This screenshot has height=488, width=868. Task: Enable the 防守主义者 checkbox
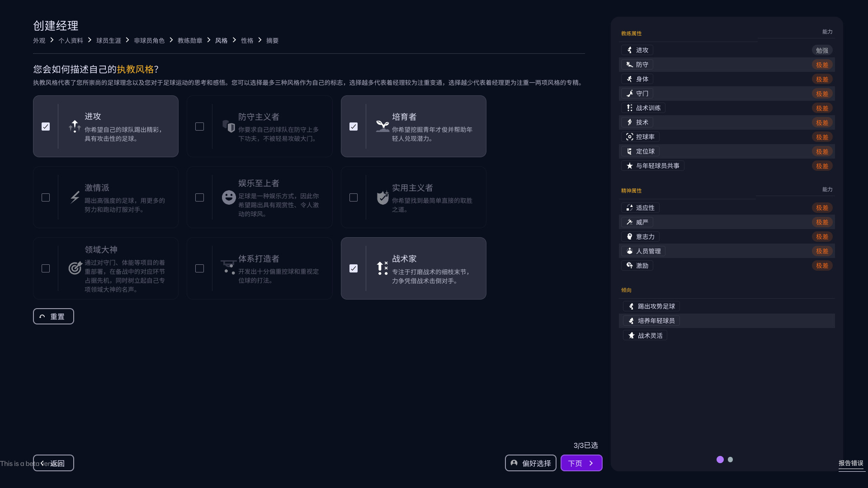pos(199,127)
